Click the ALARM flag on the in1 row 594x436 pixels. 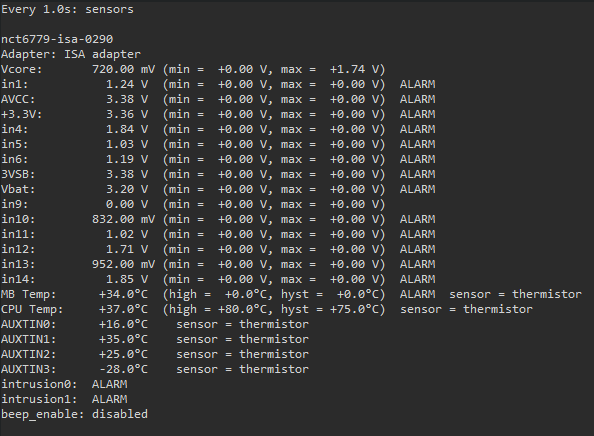(x=417, y=84)
